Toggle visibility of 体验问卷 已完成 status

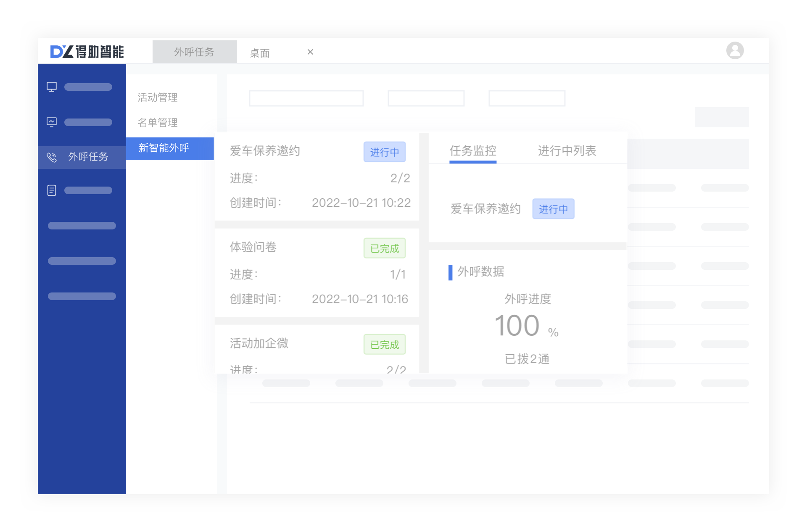pyautogui.click(x=385, y=248)
